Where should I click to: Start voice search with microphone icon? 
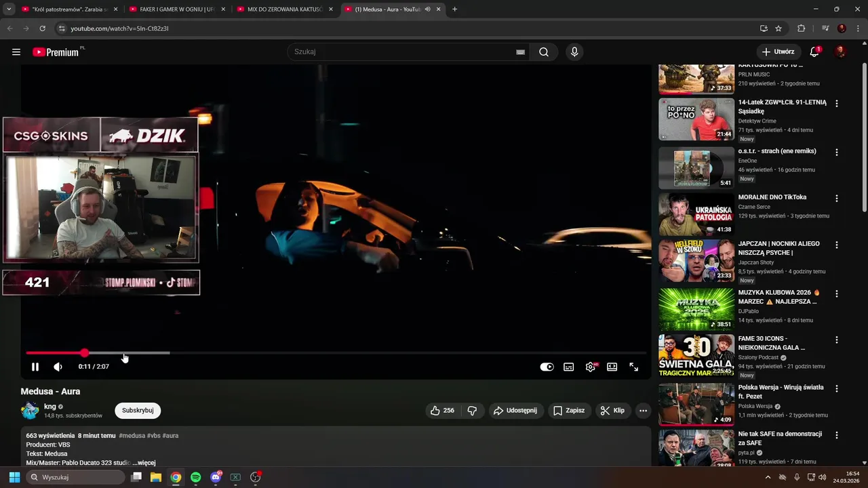574,52
